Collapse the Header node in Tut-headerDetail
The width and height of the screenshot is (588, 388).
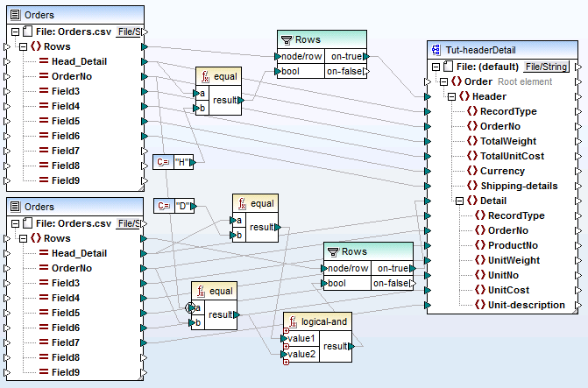pos(450,96)
